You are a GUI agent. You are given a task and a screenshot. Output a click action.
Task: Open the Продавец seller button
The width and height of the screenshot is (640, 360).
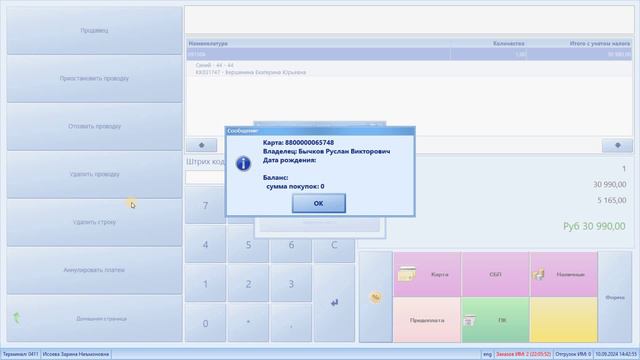(x=94, y=30)
